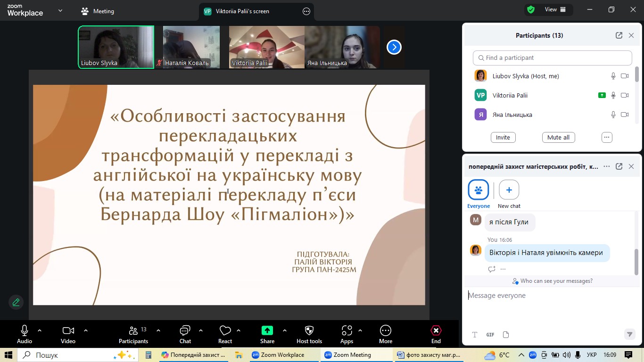Click the Invite button
The width and height of the screenshot is (644, 362).
(x=503, y=137)
